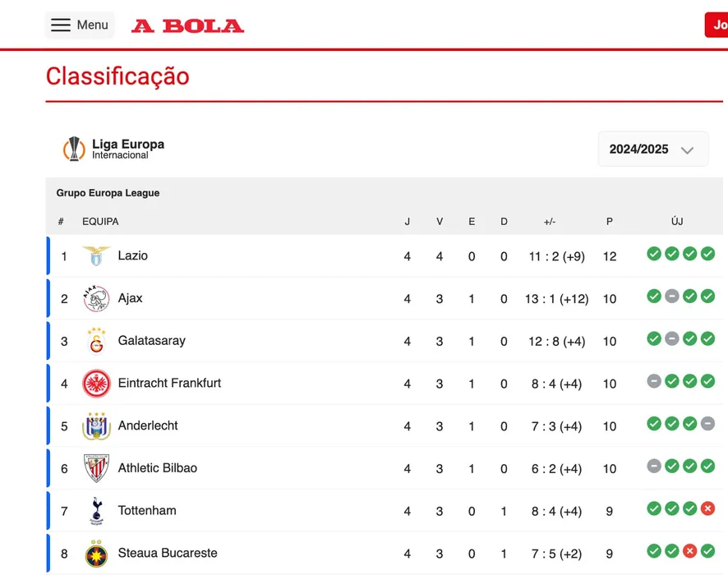
Task: Click the Steaua Bucareste club crest
Action: [96, 554]
